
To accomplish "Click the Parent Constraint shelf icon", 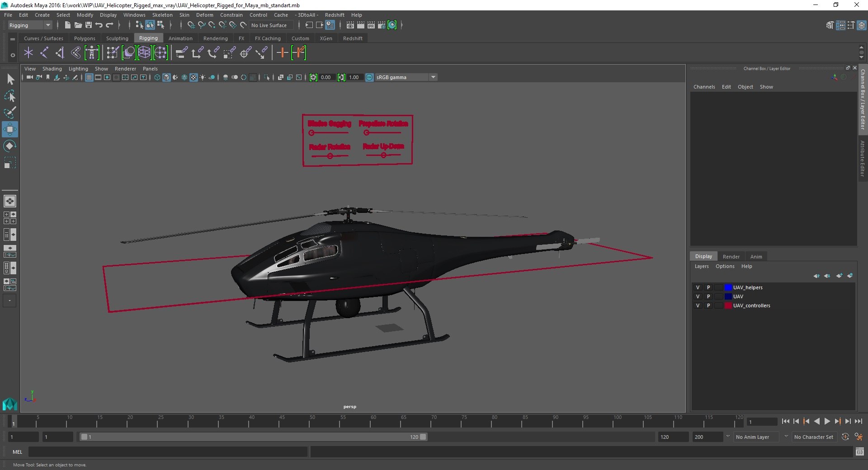I will (182, 53).
